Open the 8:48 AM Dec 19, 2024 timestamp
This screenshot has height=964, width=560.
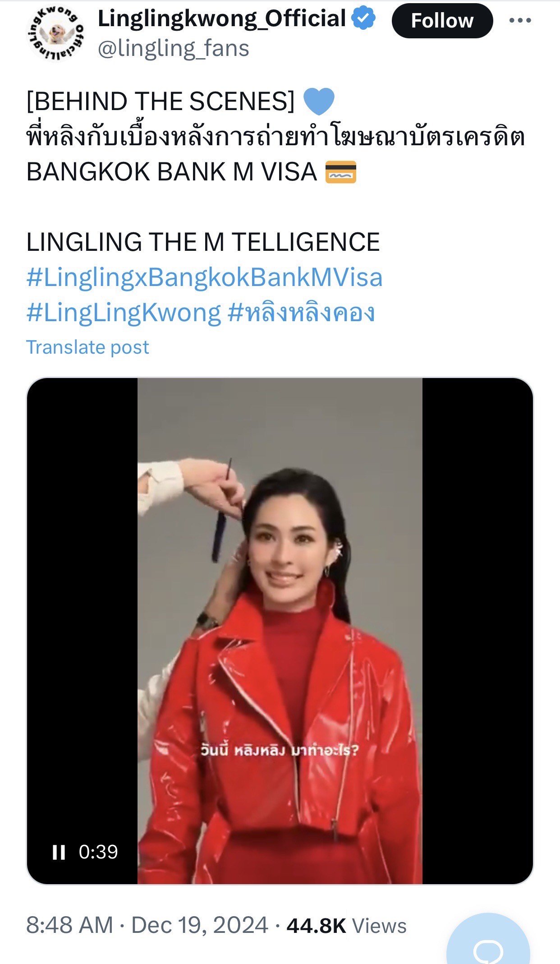point(147,925)
